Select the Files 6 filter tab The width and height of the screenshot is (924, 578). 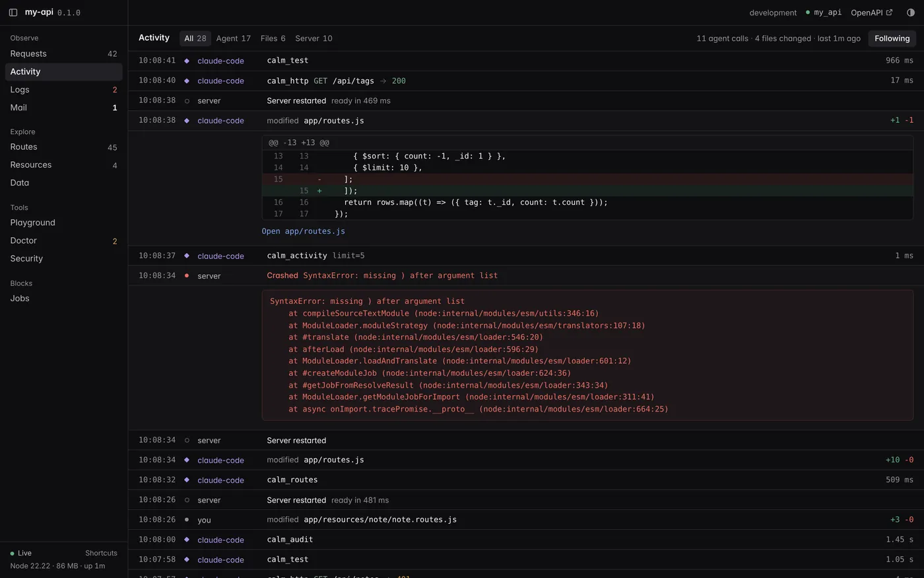pyautogui.click(x=273, y=38)
